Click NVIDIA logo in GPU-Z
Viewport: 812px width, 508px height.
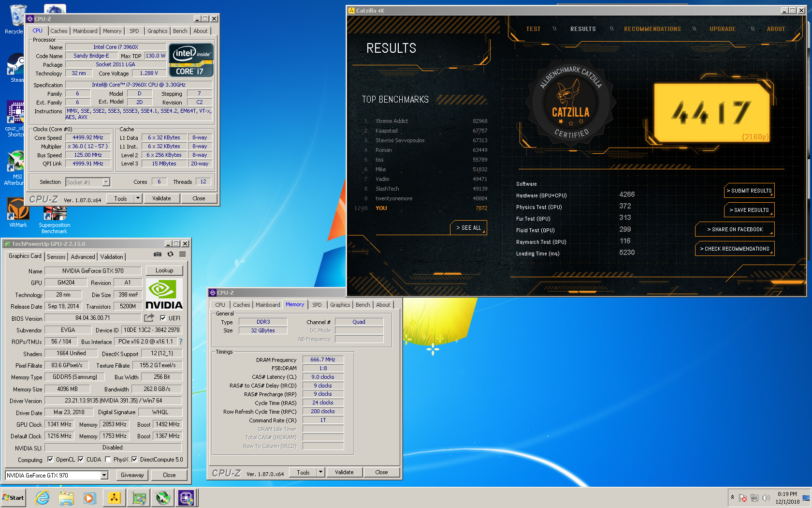point(164,295)
